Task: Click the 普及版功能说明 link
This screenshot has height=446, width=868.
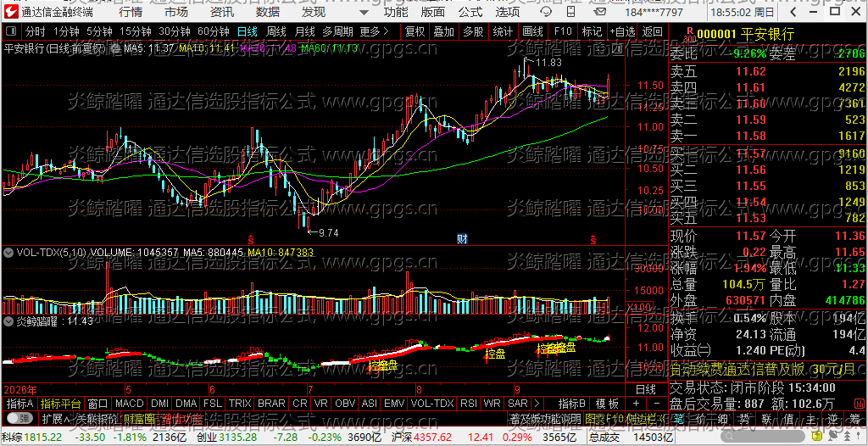Action: click(x=546, y=418)
